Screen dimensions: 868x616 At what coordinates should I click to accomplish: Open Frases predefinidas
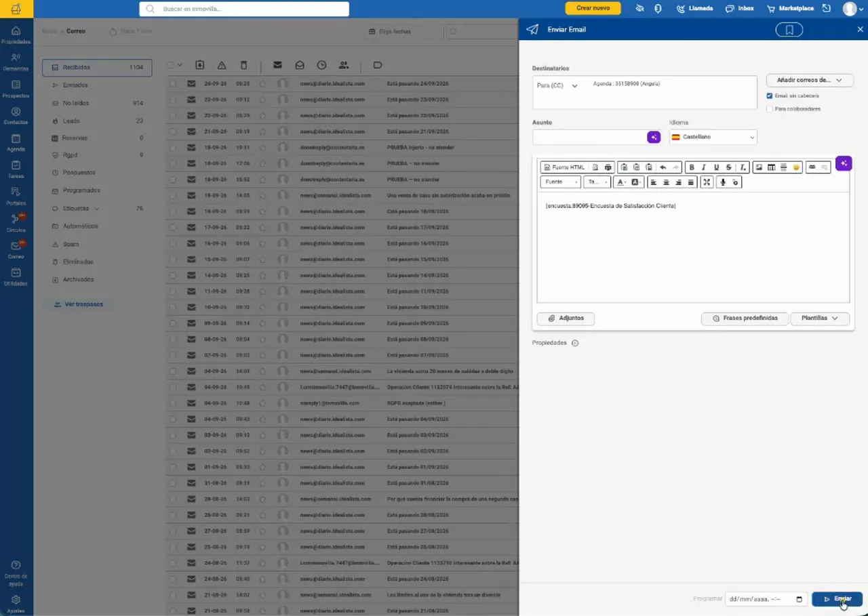[745, 319]
